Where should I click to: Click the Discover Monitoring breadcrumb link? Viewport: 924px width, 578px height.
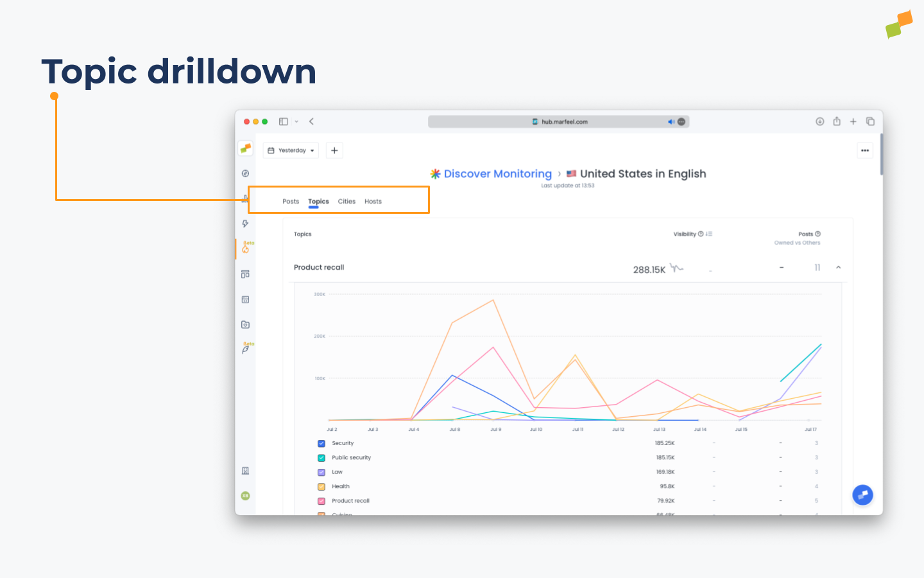pyautogui.click(x=497, y=173)
